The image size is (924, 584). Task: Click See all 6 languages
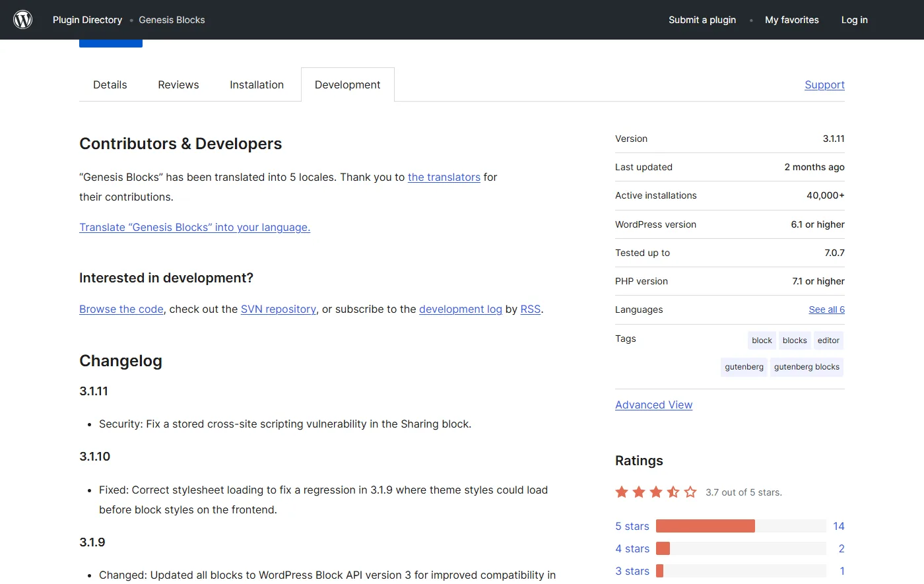(827, 309)
